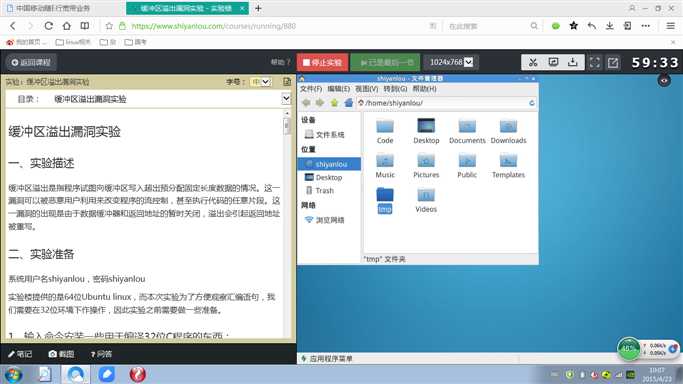
Task: Open the Pictures folder
Action: click(426, 165)
